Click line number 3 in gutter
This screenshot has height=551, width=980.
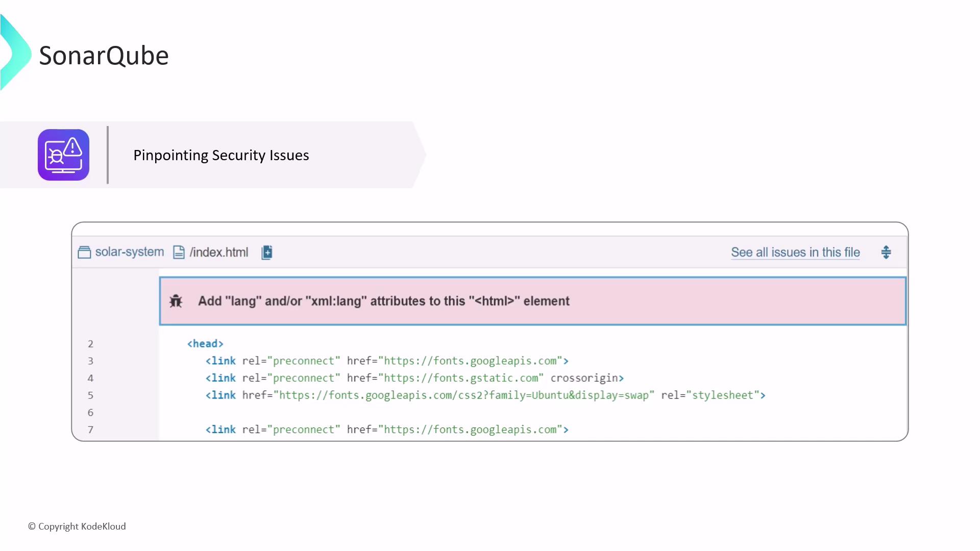click(x=90, y=361)
